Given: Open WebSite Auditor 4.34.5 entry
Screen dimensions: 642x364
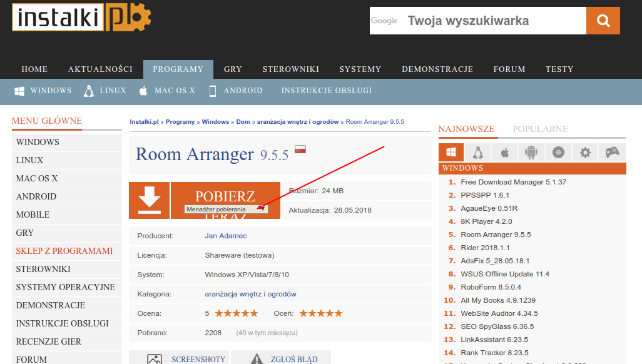Looking at the screenshot, I should tap(499, 313).
